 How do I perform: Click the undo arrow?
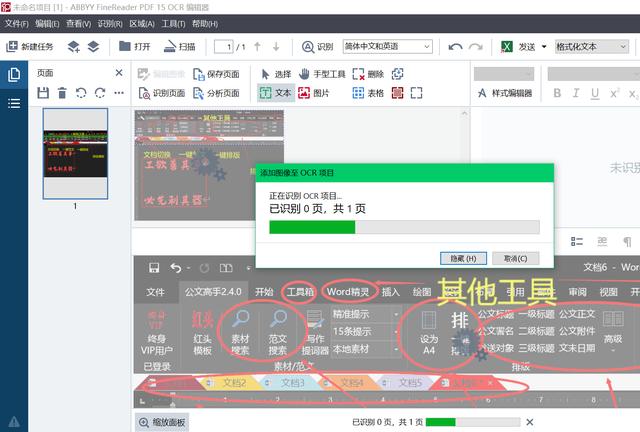pyautogui.click(x=456, y=47)
